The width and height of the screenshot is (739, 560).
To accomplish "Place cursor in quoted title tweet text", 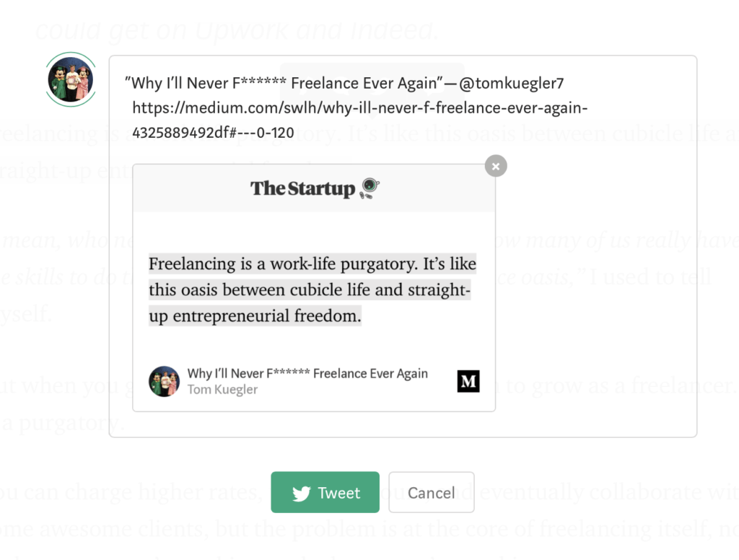I will coord(284,83).
